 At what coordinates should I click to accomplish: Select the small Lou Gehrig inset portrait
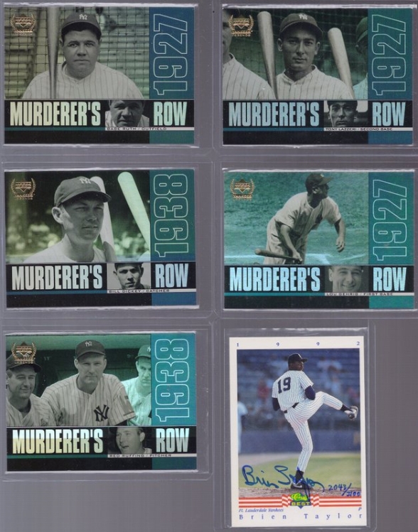coord(347,279)
